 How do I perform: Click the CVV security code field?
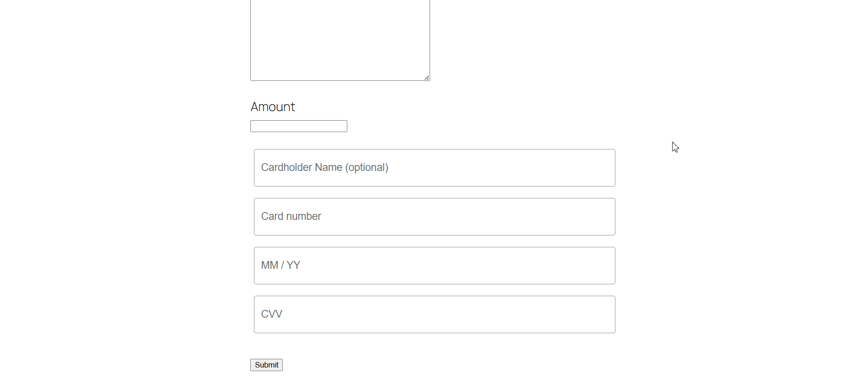[x=435, y=314]
